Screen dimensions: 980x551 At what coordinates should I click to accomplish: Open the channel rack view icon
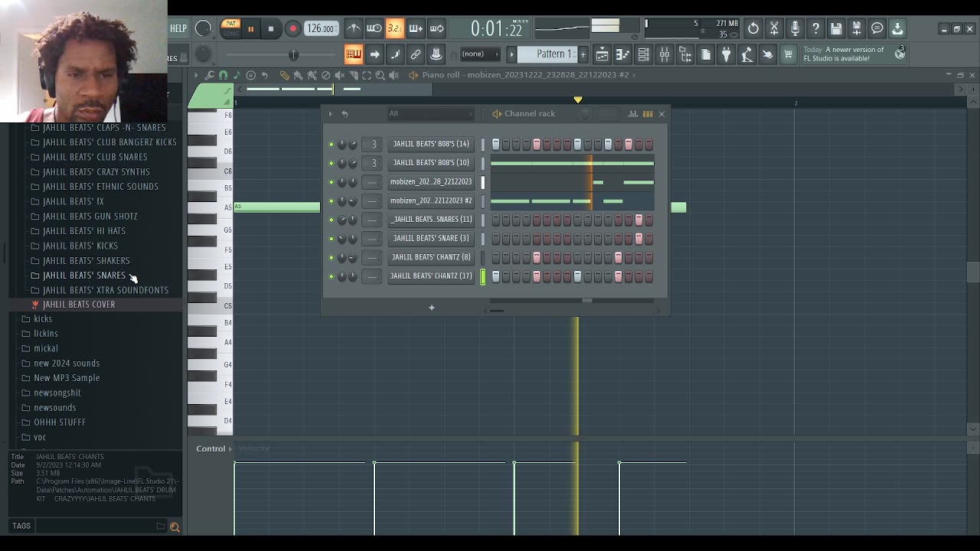point(644,54)
